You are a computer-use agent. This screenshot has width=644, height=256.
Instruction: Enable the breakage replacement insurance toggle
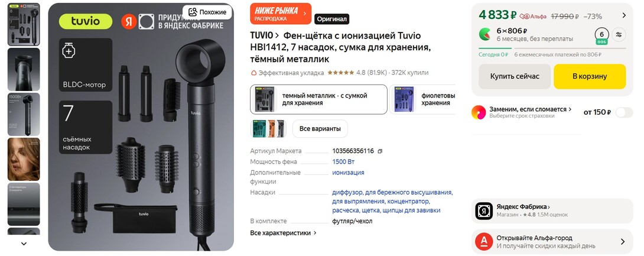624,112
